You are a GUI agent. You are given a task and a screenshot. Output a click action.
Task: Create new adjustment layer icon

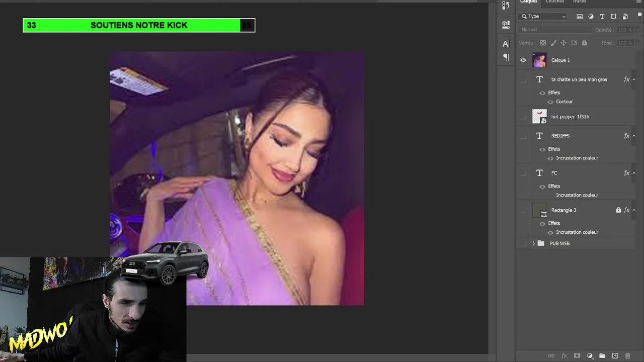[590, 356]
